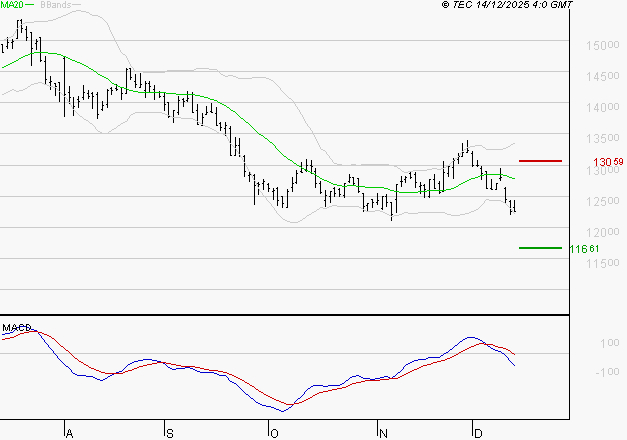Image resolution: width=627 pixels, height=440 pixels.
Task: Click the 11500 price axis label
Action: click(603, 263)
